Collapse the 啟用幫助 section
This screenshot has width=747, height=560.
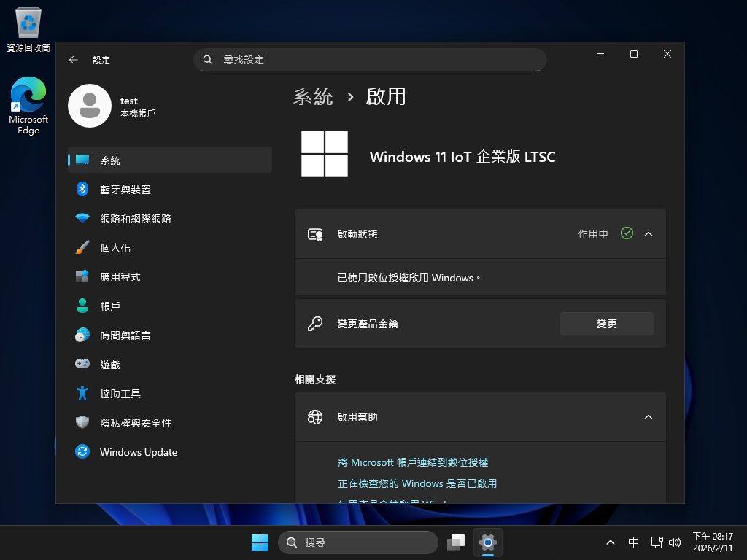coord(649,416)
